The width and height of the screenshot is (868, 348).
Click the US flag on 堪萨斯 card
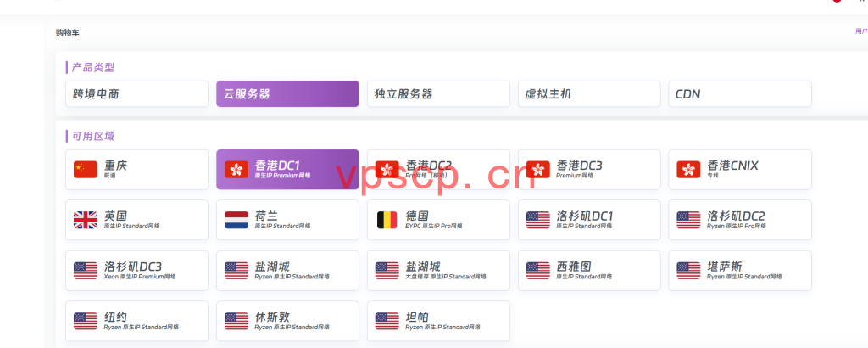click(688, 271)
